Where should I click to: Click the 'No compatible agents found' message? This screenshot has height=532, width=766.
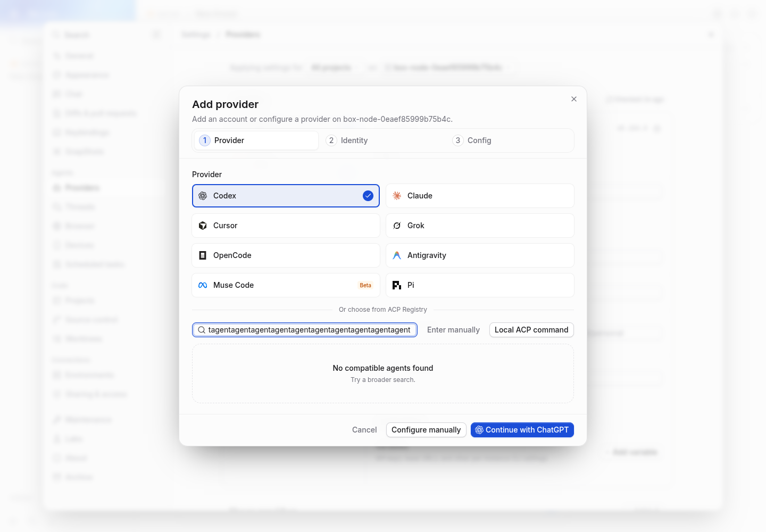coord(383,368)
